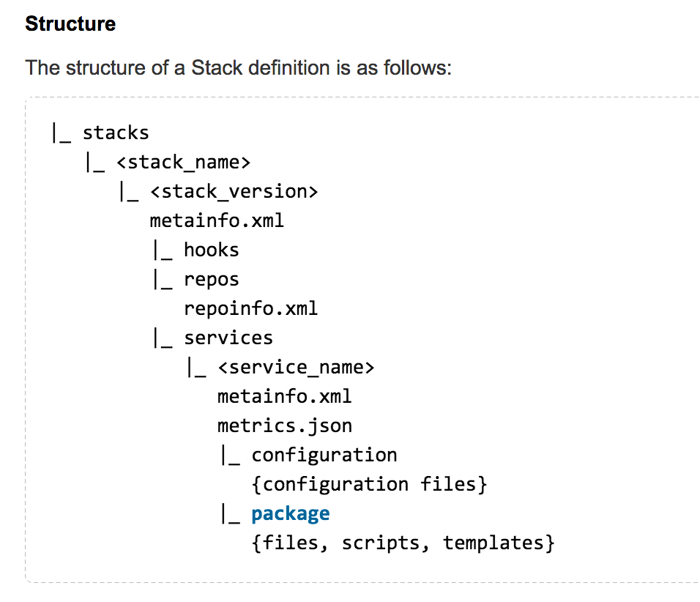This screenshot has width=700, height=602.
Task: Click the repos folder entry
Action: 211,279
